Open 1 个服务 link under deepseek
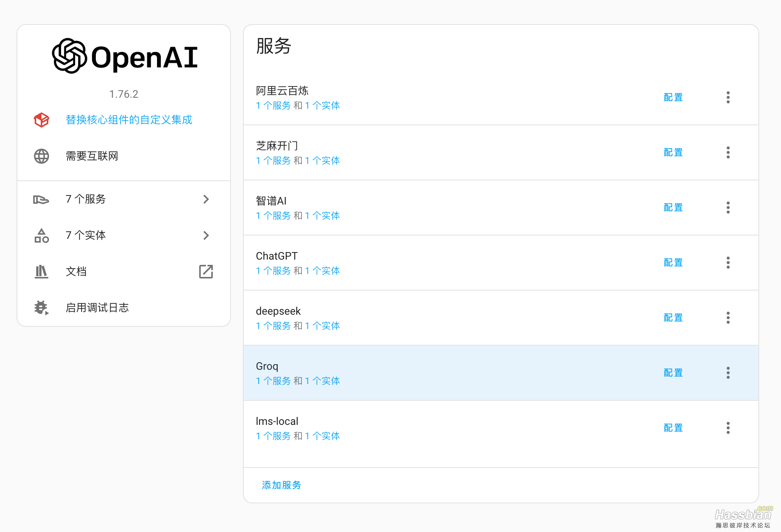Viewport: 781px width, 532px height. click(274, 326)
